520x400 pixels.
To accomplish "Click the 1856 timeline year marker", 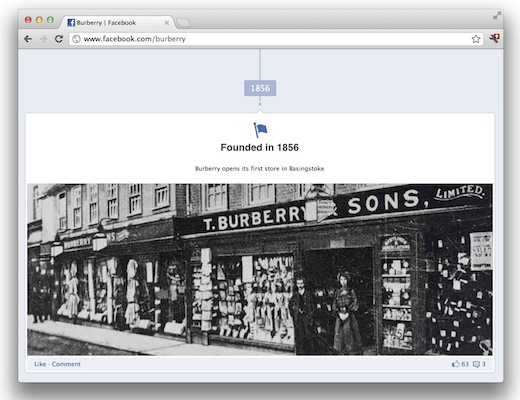I will tap(260, 88).
